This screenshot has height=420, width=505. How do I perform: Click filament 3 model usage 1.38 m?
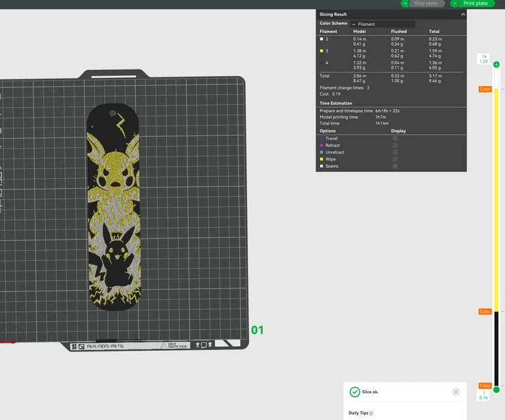pyautogui.click(x=359, y=51)
